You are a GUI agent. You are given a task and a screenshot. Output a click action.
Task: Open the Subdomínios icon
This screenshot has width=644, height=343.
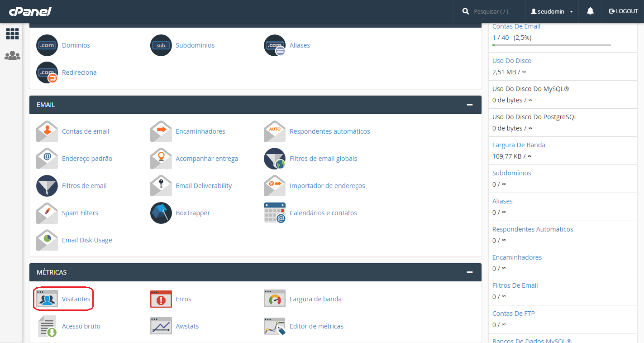161,45
